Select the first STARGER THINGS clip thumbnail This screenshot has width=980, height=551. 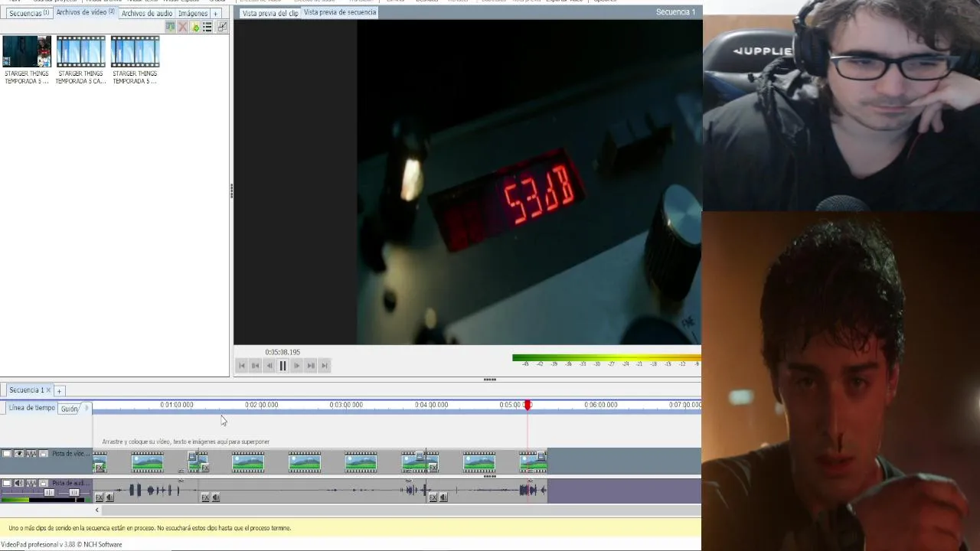point(27,51)
